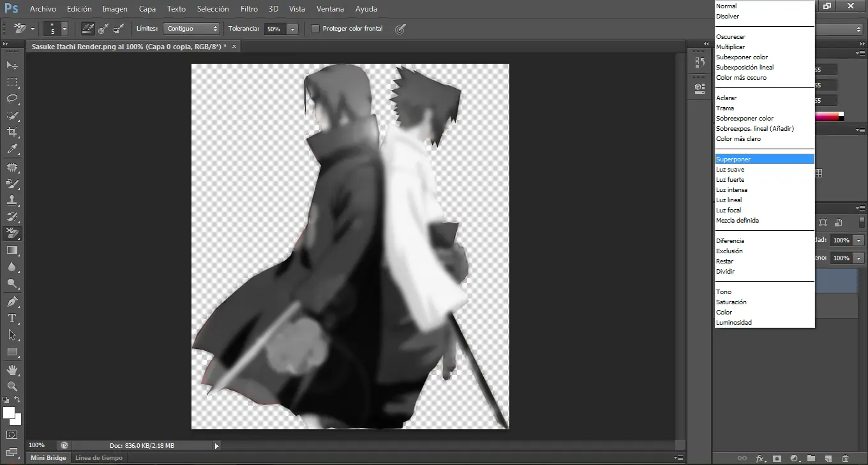Select the Horizontal Type tool
868x465 pixels.
[12, 318]
